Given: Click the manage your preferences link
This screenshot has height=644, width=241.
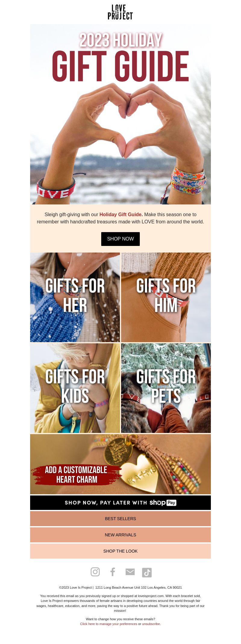Looking at the screenshot, I should [108, 624].
